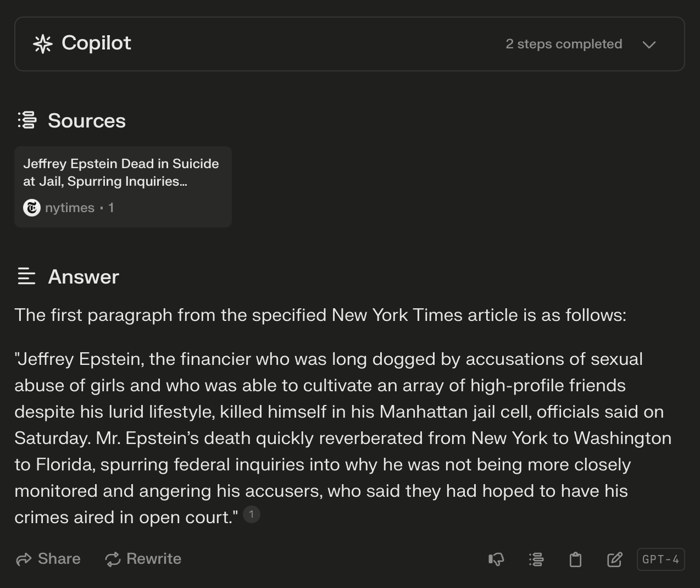Click the nytimes source name label
Viewport: 700px width, 588px height.
70,208
